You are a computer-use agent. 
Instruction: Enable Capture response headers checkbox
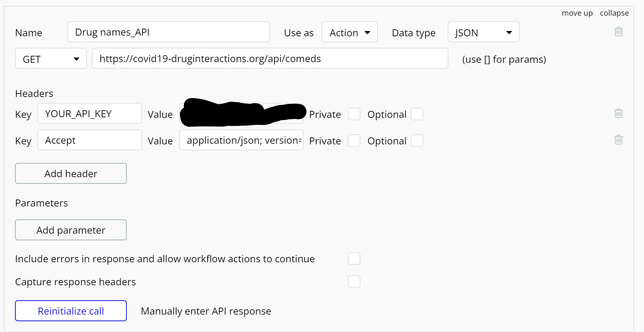(354, 281)
